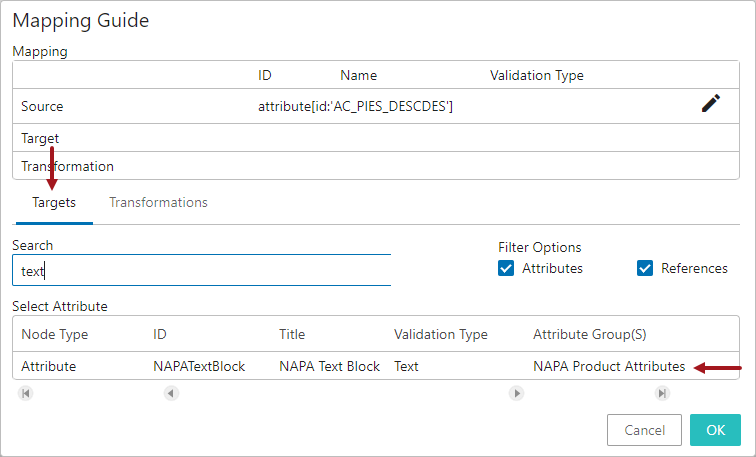Go to previous page of attribute results
The height and width of the screenshot is (457, 756).
pyautogui.click(x=171, y=393)
